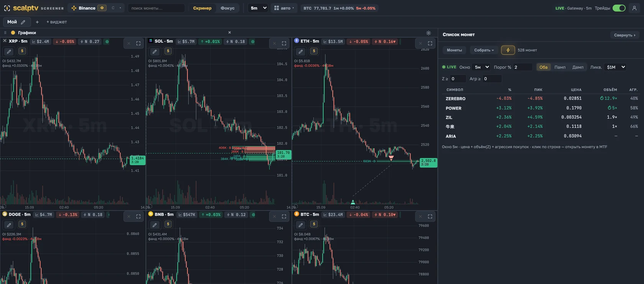Screen dimensions: 644x284
Task: Open drawing pencil tool on DOGE chart
Action: tap(9, 225)
